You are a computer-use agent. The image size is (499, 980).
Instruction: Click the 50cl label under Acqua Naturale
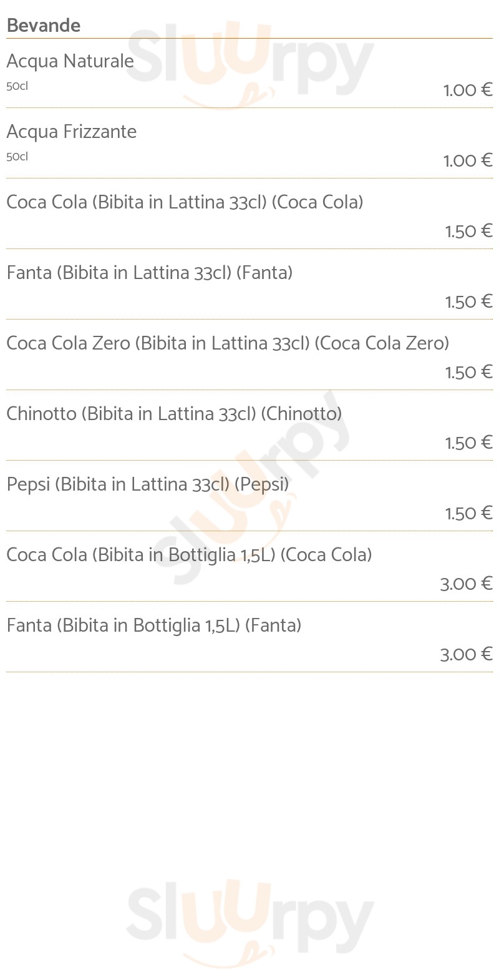click(x=17, y=86)
